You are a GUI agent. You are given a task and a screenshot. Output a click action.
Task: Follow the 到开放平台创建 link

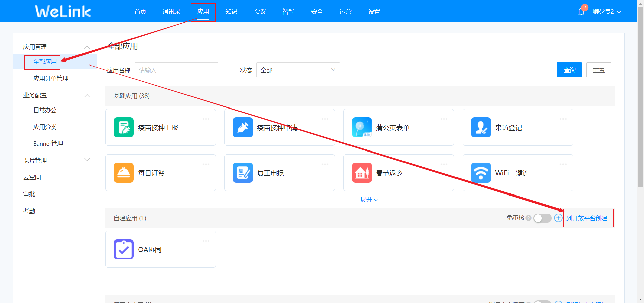[587, 218]
